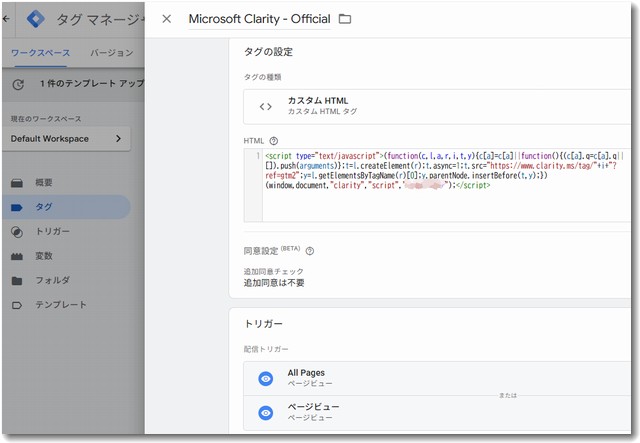Open the 1 件のテンプレート アップ notification
Image resolution: width=640 pixels, height=443 pixels.
pos(92,83)
